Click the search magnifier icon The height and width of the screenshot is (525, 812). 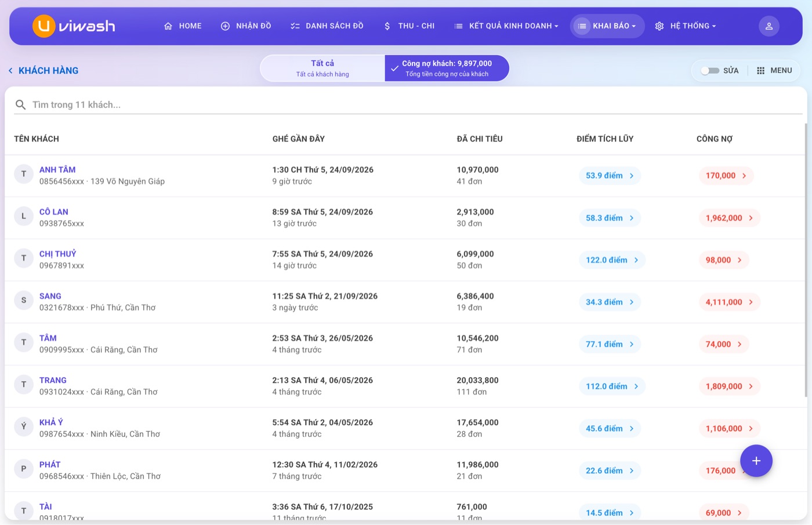click(20, 104)
